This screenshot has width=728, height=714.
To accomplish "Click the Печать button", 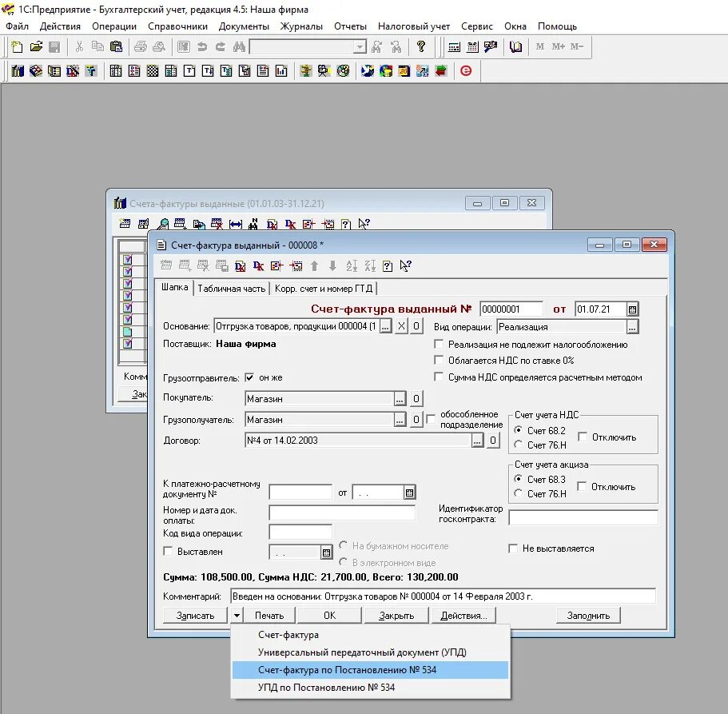I will click(x=269, y=616).
